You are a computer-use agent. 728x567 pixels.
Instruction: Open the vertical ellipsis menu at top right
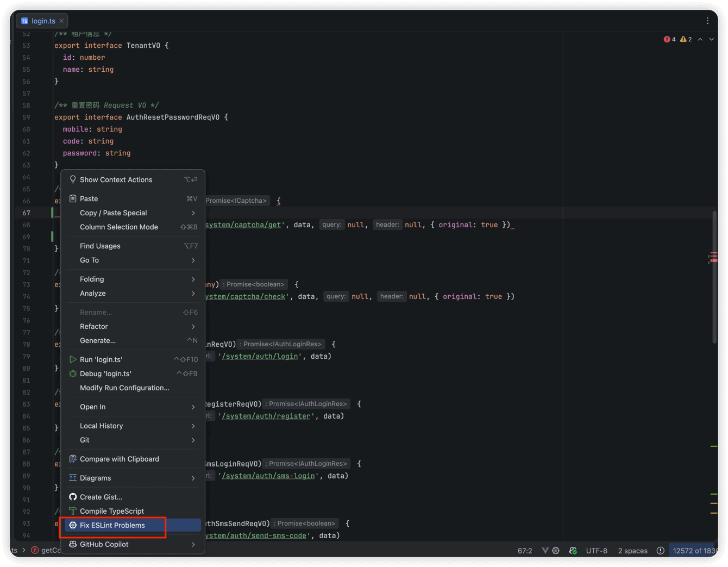[x=707, y=20]
